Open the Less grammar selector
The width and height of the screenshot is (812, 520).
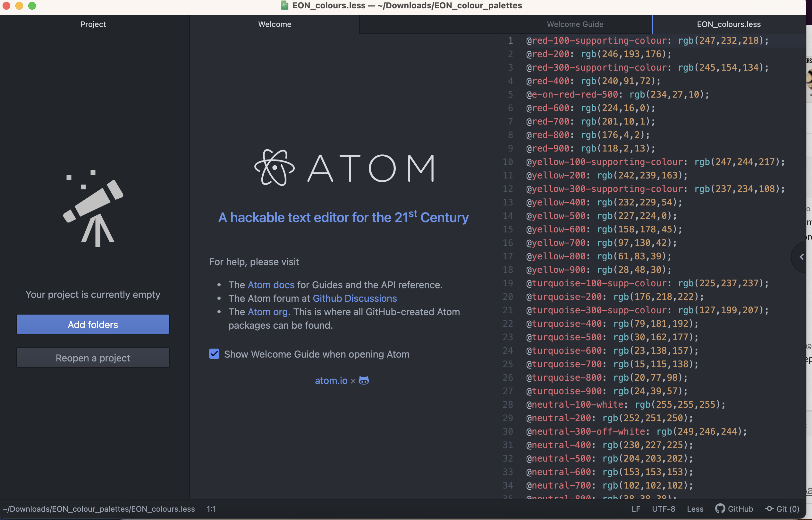point(695,509)
